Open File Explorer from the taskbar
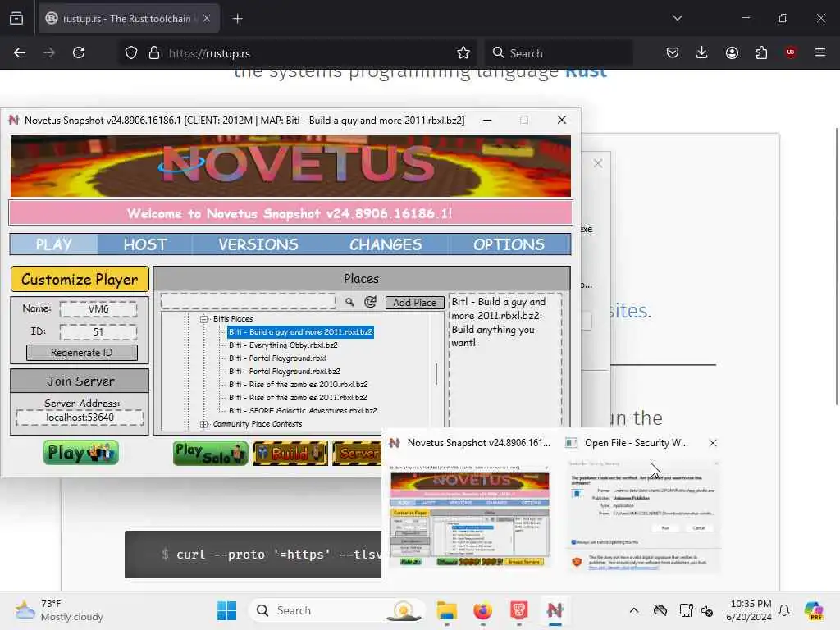This screenshot has width=840, height=630. point(447,610)
